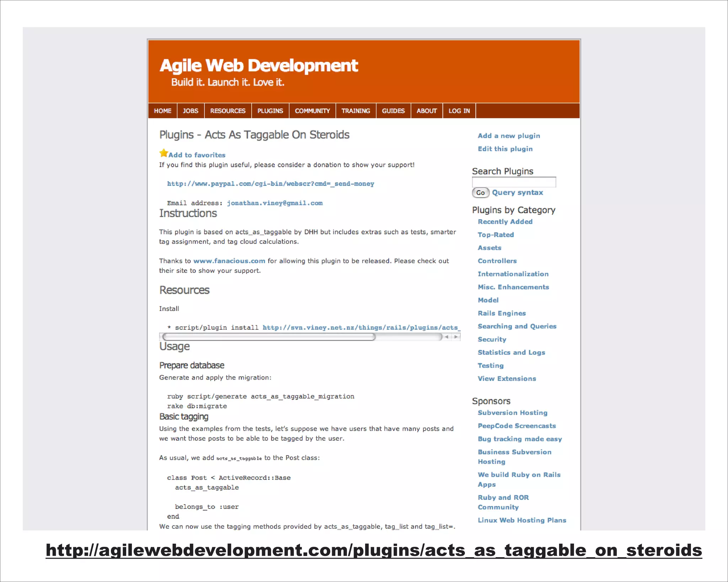Click the rake db:migrate code line
The height and width of the screenshot is (582, 728).
point(197,406)
